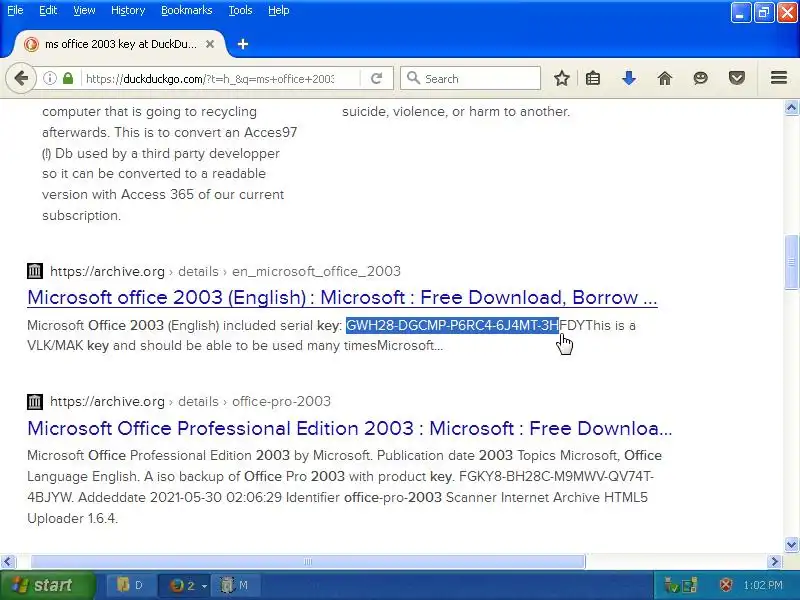Click the horizontal scrollbar left arrow

pos(7,562)
